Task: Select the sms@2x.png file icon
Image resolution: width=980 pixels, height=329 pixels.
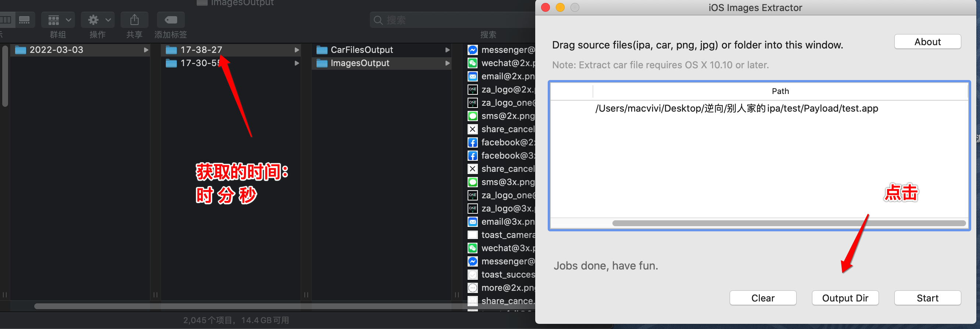Action: (472, 116)
